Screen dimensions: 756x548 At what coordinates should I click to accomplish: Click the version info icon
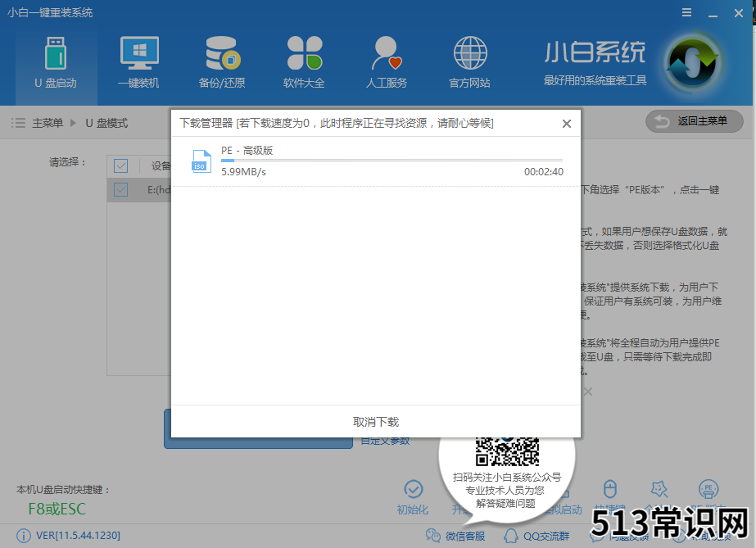point(23,536)
